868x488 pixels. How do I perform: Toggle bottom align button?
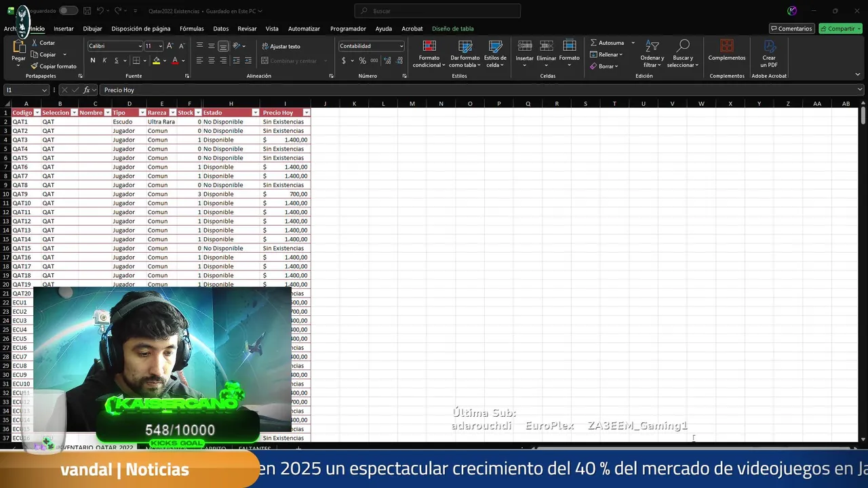coord(223,46)
